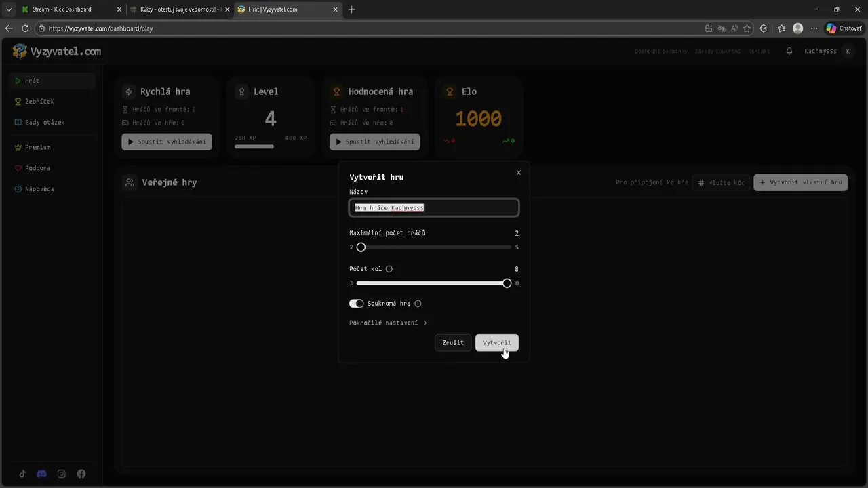Click the read aloud icon
The width and height of the screenshot is (868, 488).
[734, 28]
